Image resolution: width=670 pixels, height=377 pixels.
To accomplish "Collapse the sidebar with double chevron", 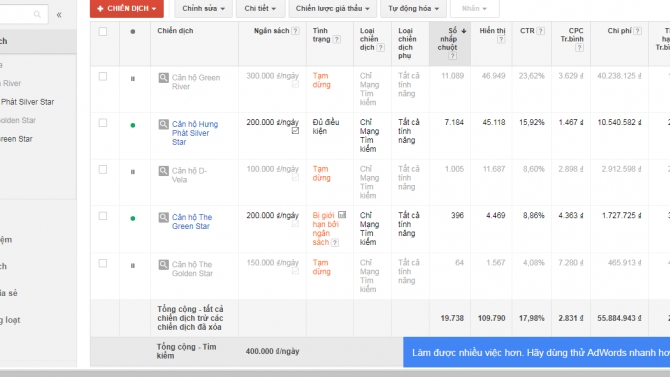I will click(59, 15).
